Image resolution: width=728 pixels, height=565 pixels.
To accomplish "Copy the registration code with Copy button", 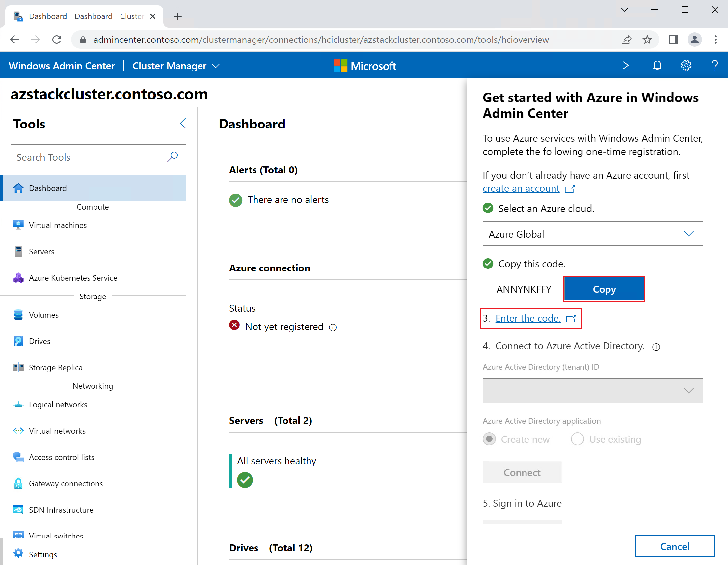I will (x=604, y=289).
